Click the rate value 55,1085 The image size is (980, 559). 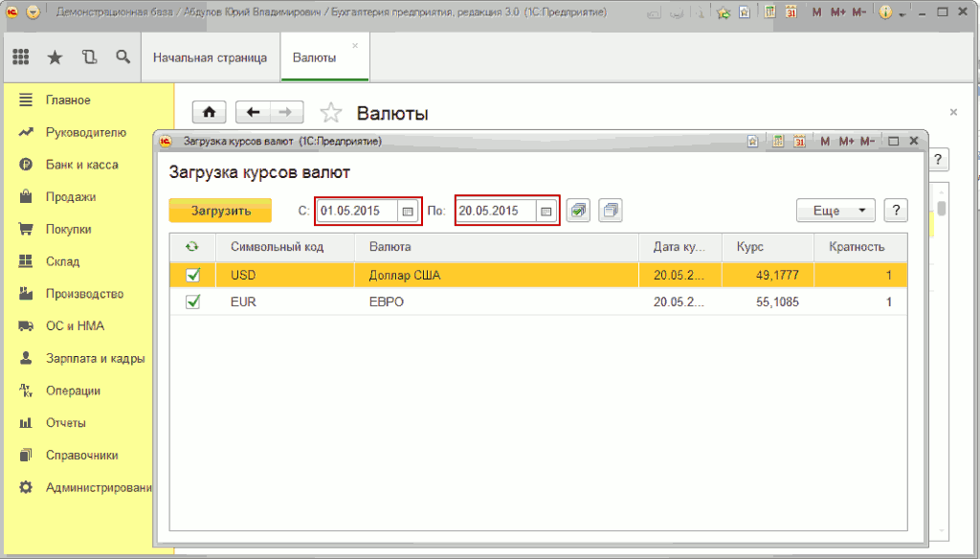[x=777, y=302]
